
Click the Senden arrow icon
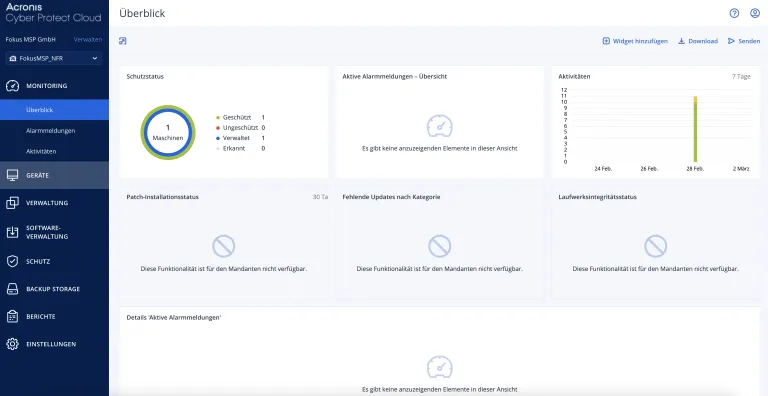(731, 41)
